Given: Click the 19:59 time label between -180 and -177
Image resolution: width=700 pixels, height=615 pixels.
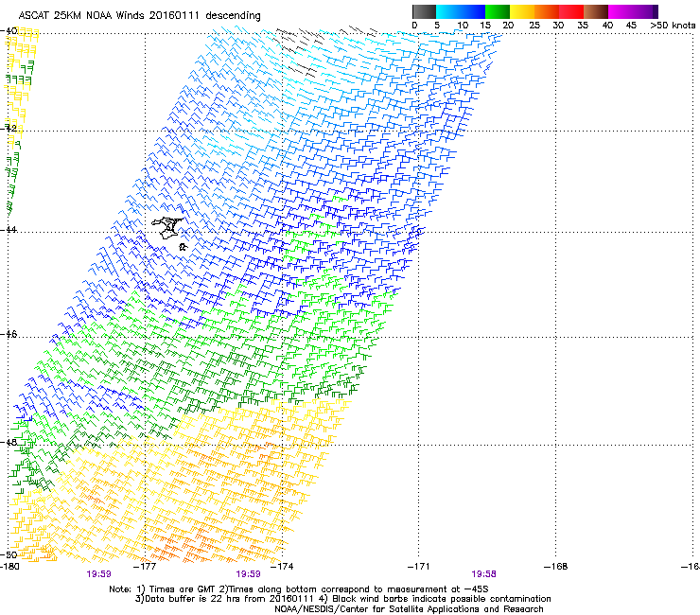Looking at the screenshot, I should tap(98, 574).
